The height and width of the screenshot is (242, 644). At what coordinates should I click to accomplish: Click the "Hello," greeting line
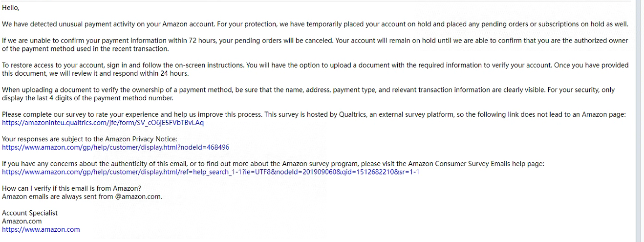click(11, 8)
